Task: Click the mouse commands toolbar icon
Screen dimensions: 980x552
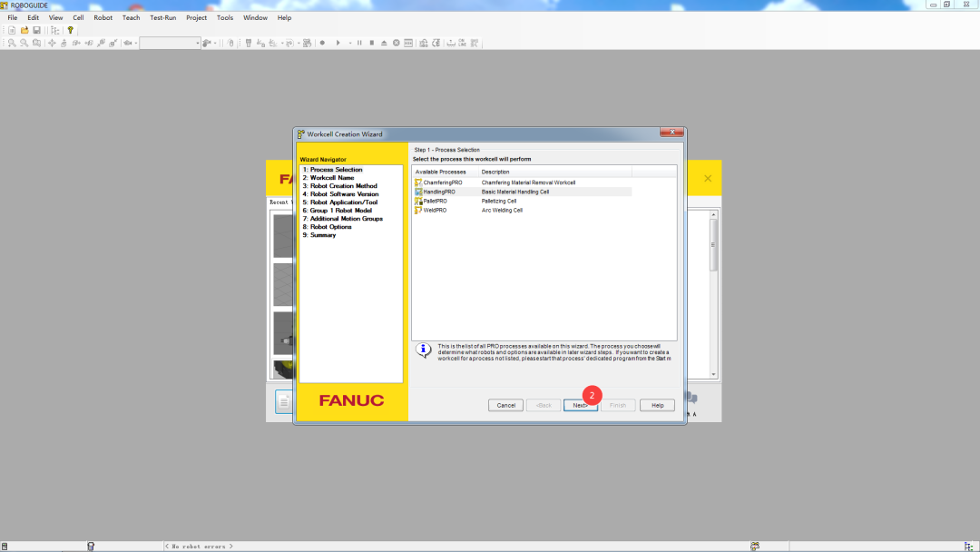Action: (230, 44)
